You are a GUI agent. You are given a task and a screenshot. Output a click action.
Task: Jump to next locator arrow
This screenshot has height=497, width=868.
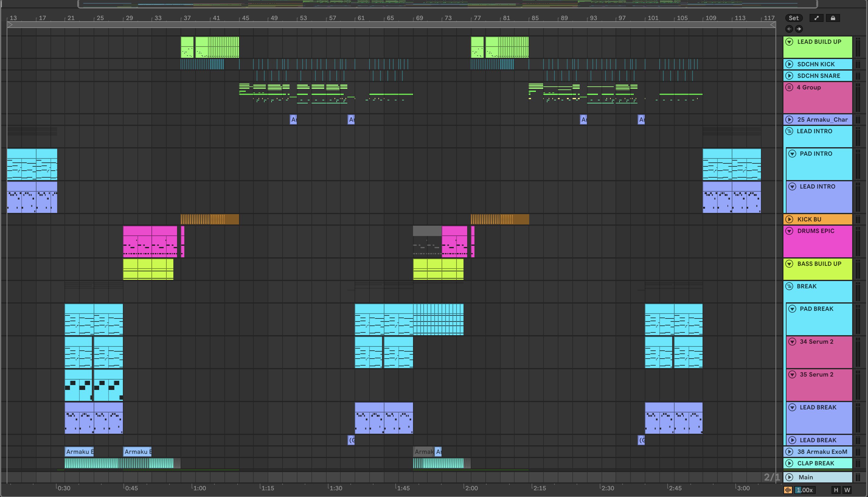tap(799, 29)
